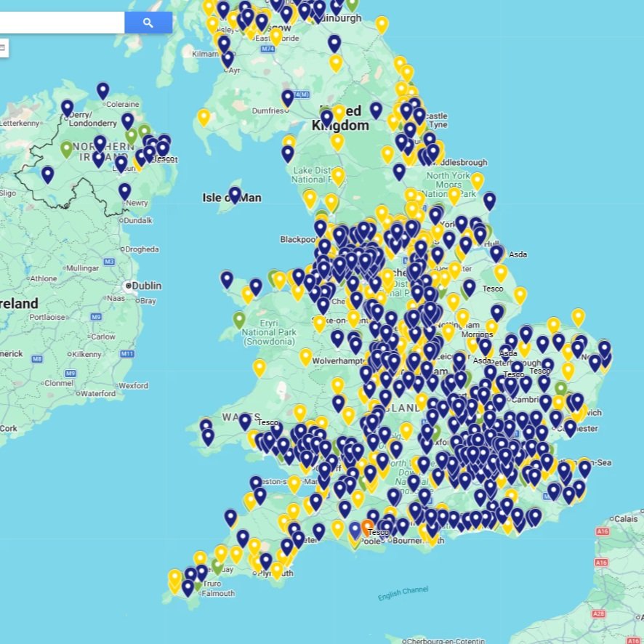Click the Morrisons label near Nottingham
Screen dimensions: 644x644
click(477, 334)
